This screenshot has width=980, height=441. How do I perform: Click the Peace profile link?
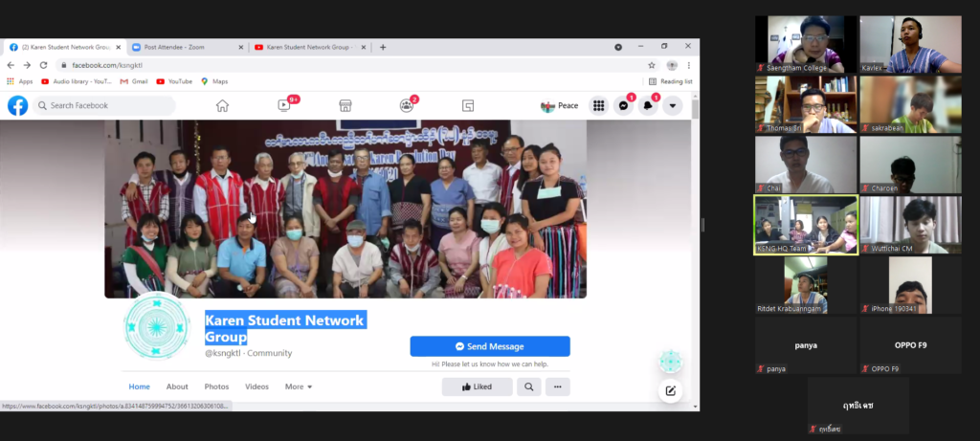tap(560, 105)
